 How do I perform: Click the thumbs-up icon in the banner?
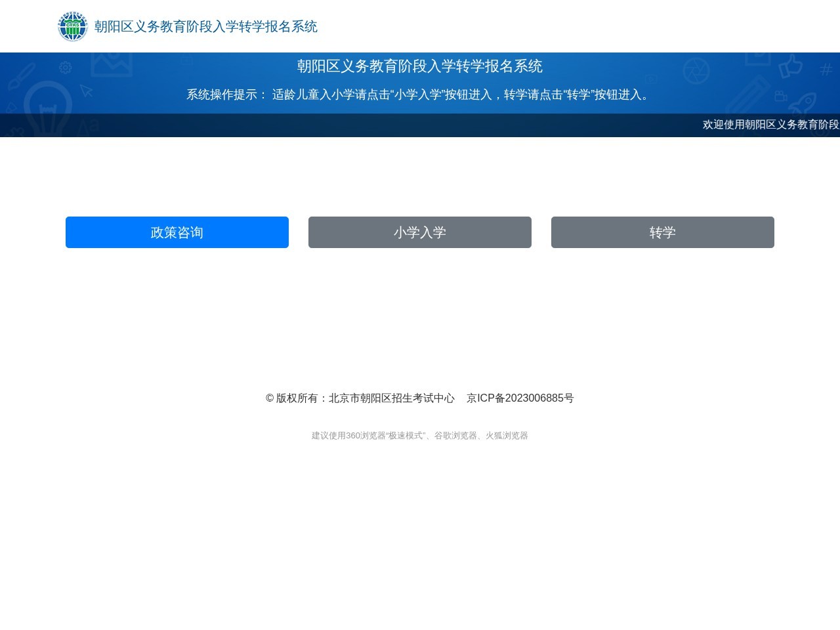(x=791, y=66)
